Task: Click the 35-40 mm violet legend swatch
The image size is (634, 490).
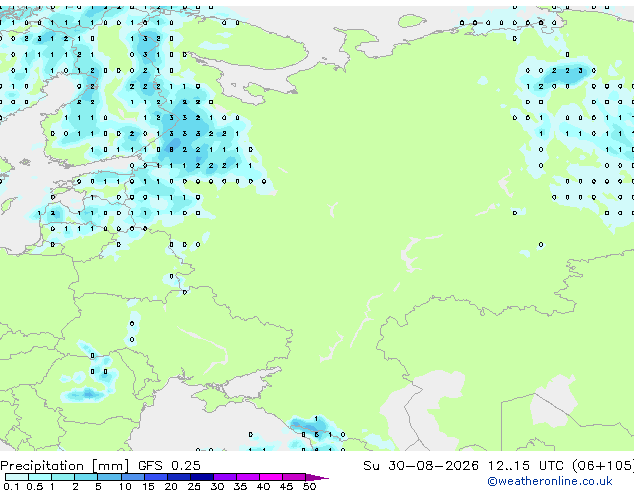Action: [248, 477]
